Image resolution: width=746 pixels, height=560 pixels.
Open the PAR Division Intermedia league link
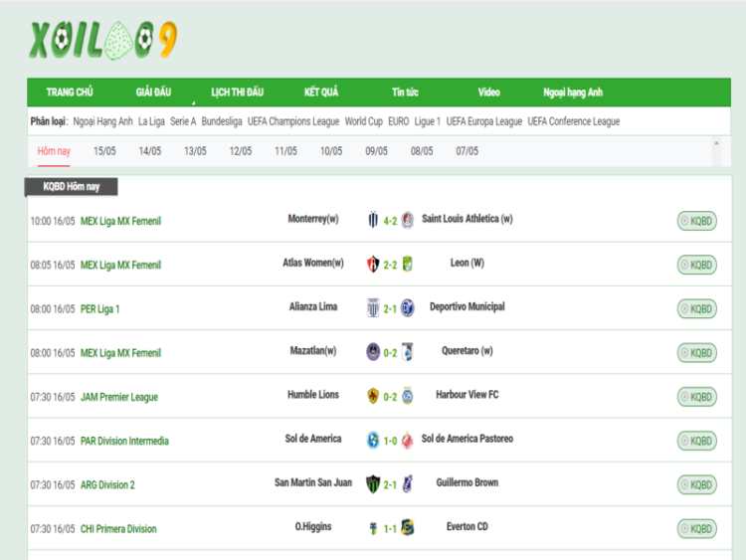click(x=124, y=441)
